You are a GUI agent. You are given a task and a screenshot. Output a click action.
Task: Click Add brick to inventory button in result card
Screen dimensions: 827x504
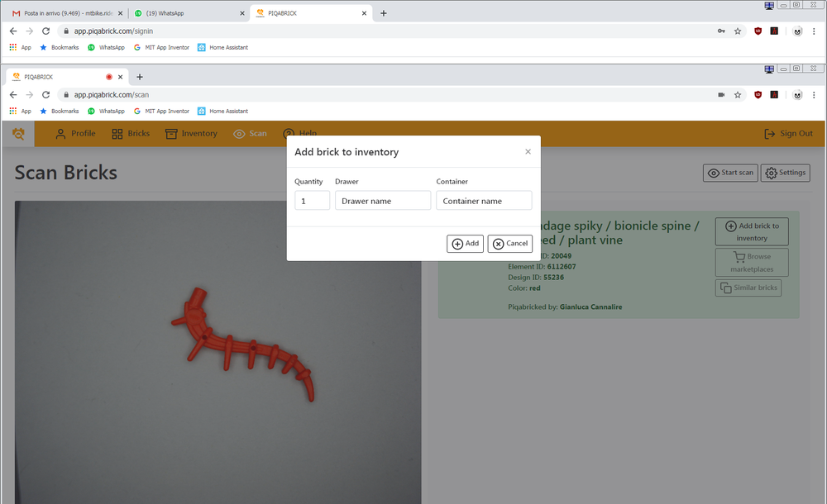tap(752, 231)
